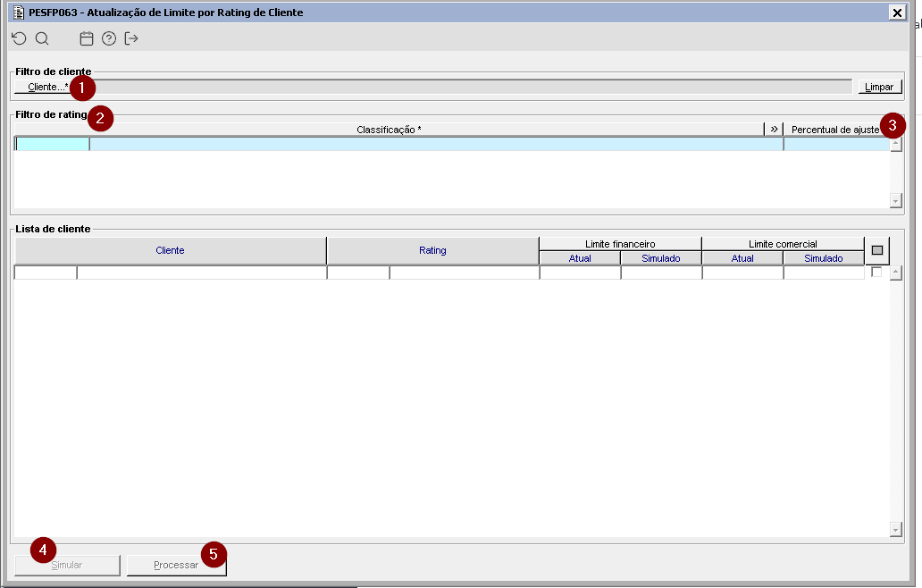
Task: Click the Rating column header
Action: click(432, 250)
